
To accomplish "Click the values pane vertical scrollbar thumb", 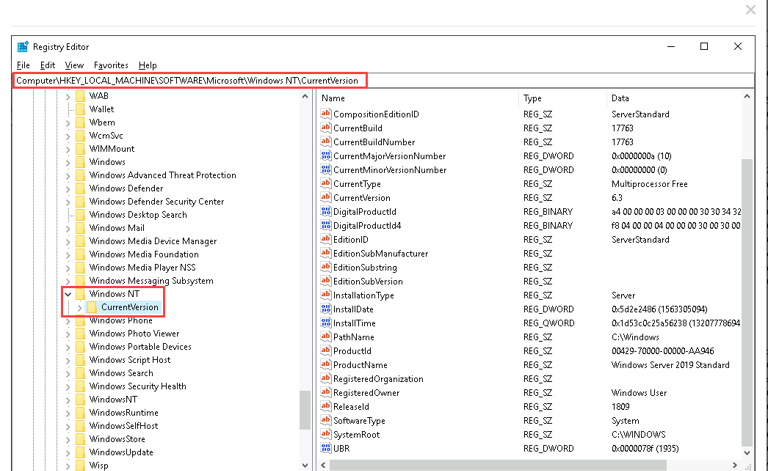I will tap(747, 302).
